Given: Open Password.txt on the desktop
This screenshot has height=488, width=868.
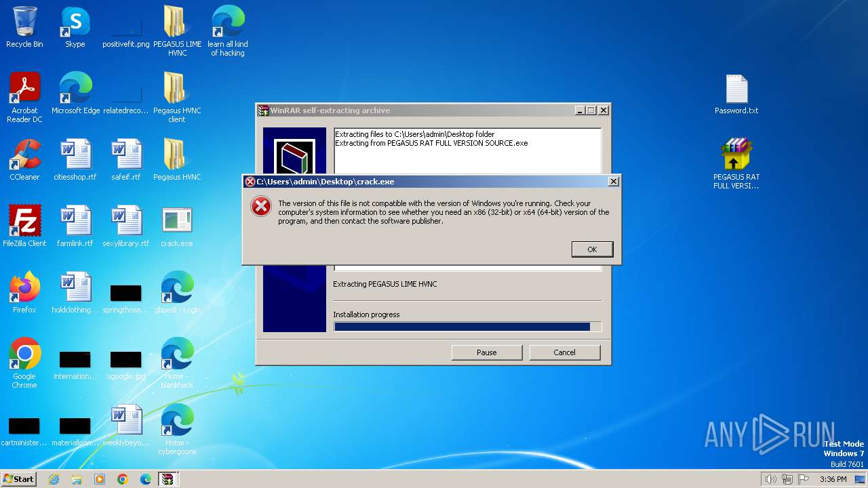Looking at the screenshot, I should [736, 94].
